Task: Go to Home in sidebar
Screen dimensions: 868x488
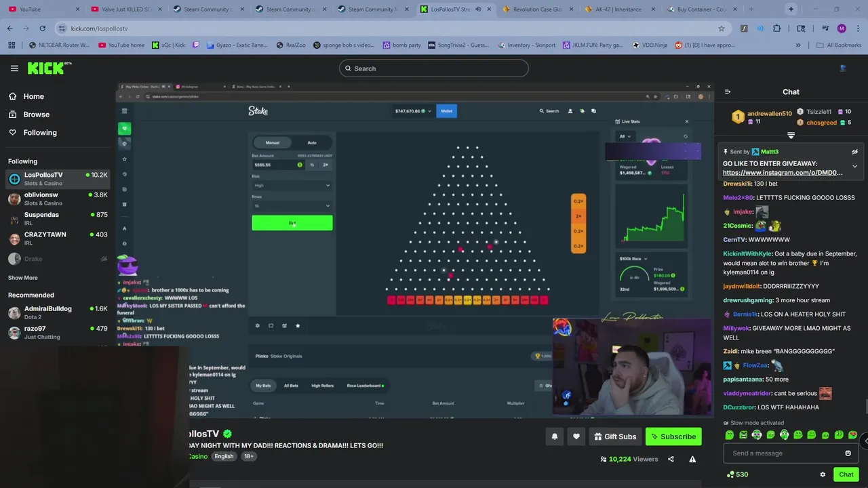Action: click(x=26, y=96)
